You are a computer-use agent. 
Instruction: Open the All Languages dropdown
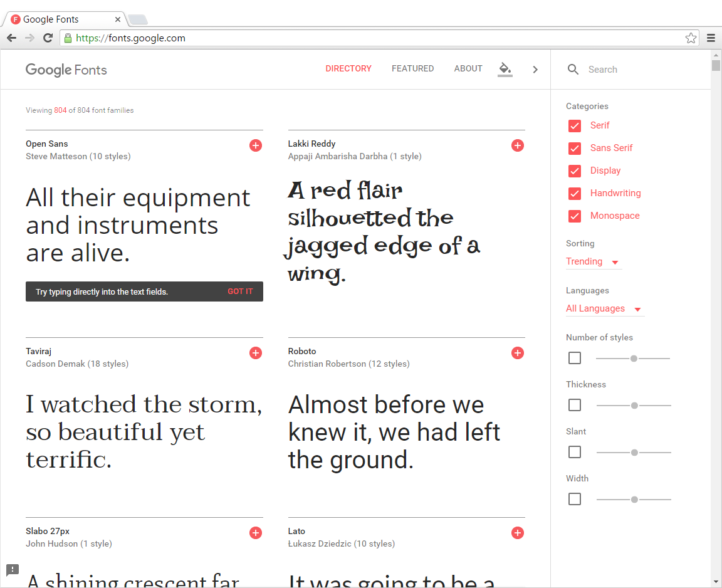(605, 308)
